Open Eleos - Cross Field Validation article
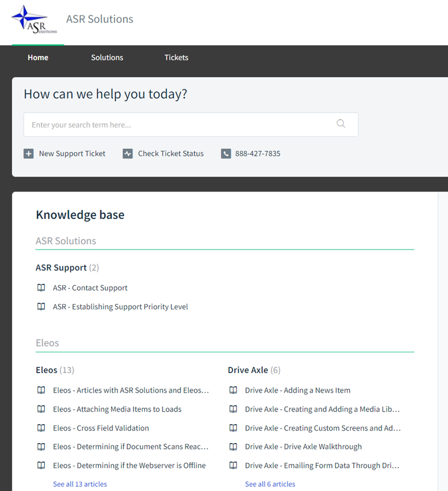Image resolution: width=448 pixels, height=491 pixels. point(101,428)
